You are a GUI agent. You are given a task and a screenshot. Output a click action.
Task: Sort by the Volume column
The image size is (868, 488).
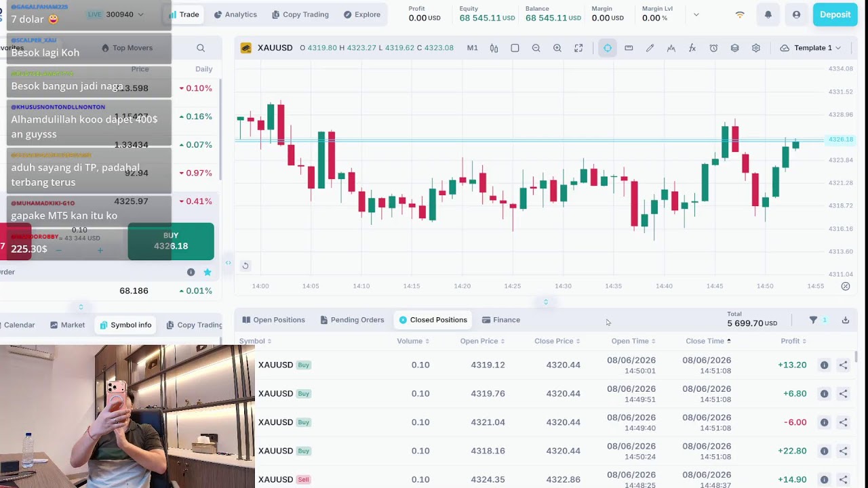coord(413,341)
